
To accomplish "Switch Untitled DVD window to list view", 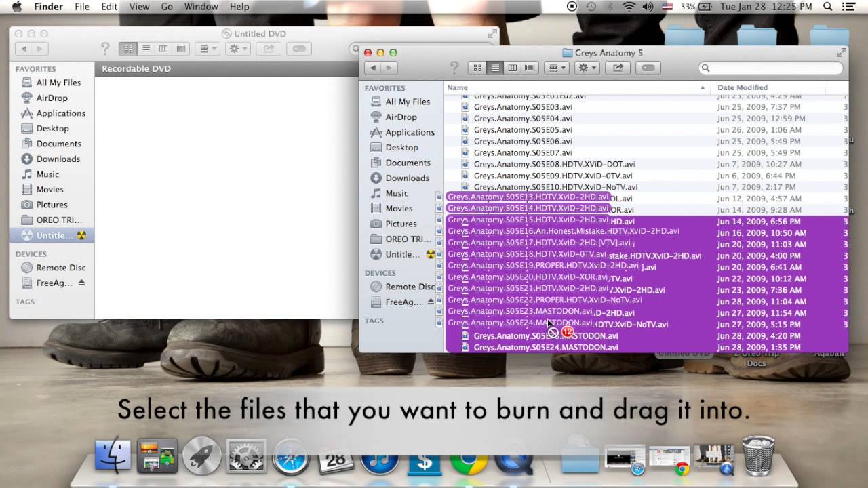I will click(x=145, y=49).
